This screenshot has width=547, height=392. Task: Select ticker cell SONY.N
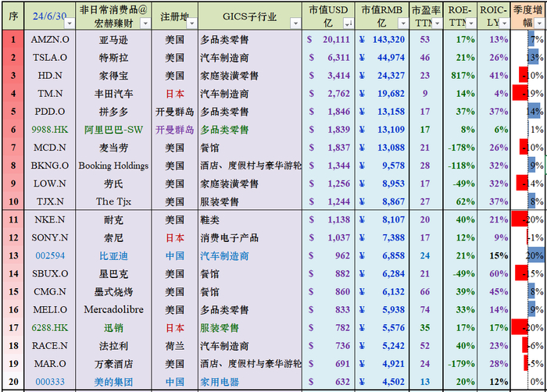click(50, 237)
